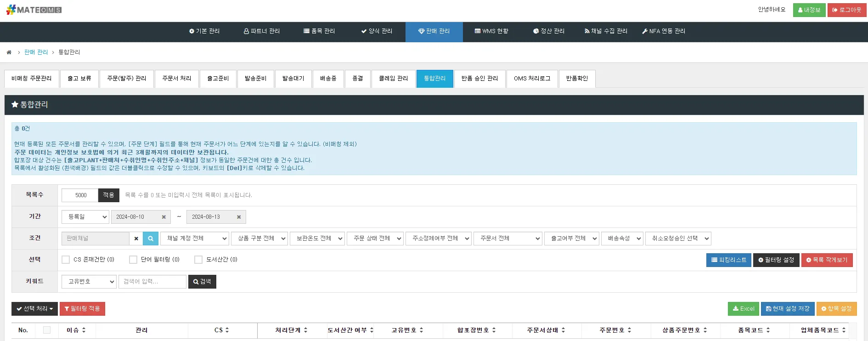Click the red 필터링 적용 button
The width and height of the screenshot is (868, 341).
(83, 309)
